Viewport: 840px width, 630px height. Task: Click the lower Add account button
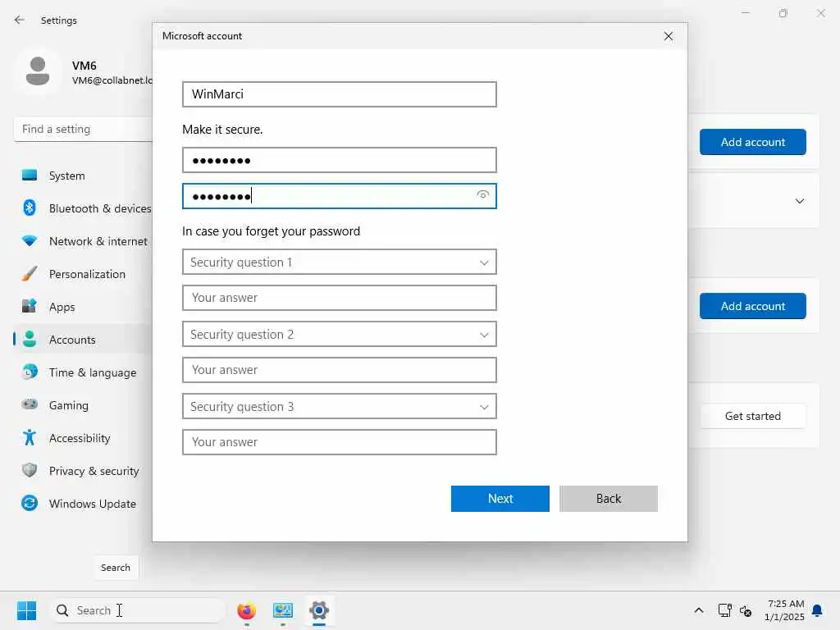[753, 306]
